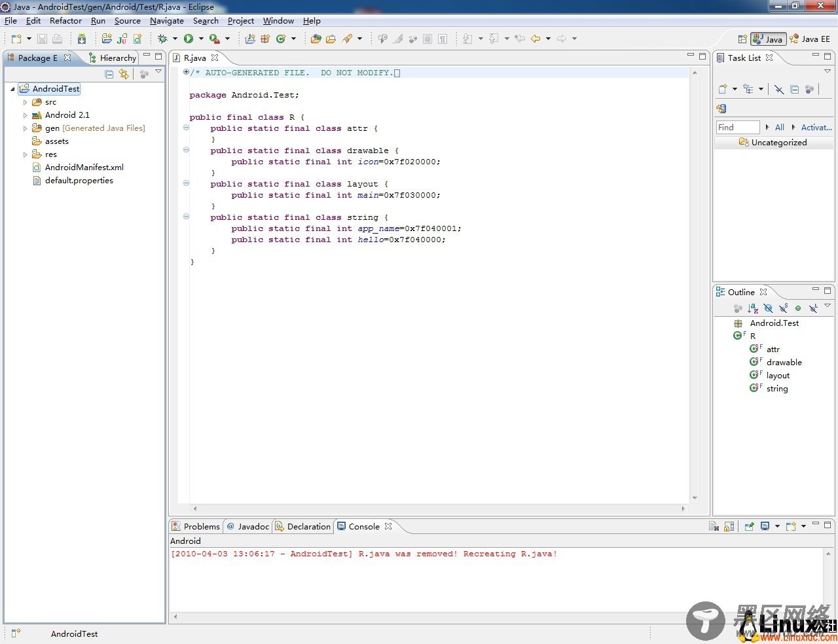The image size is (838, 644).
Task: Open the Debug button dropdown arrow
Action: 175,39
